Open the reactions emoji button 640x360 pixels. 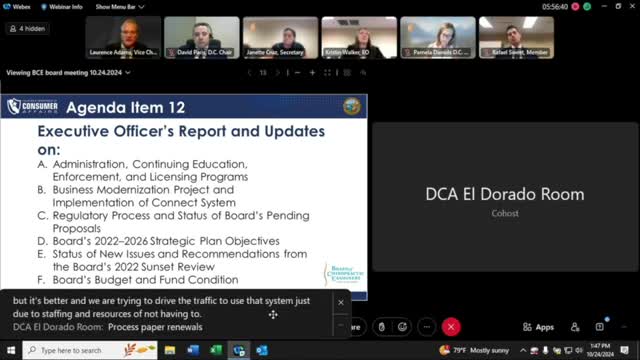(x=402, y=327)
